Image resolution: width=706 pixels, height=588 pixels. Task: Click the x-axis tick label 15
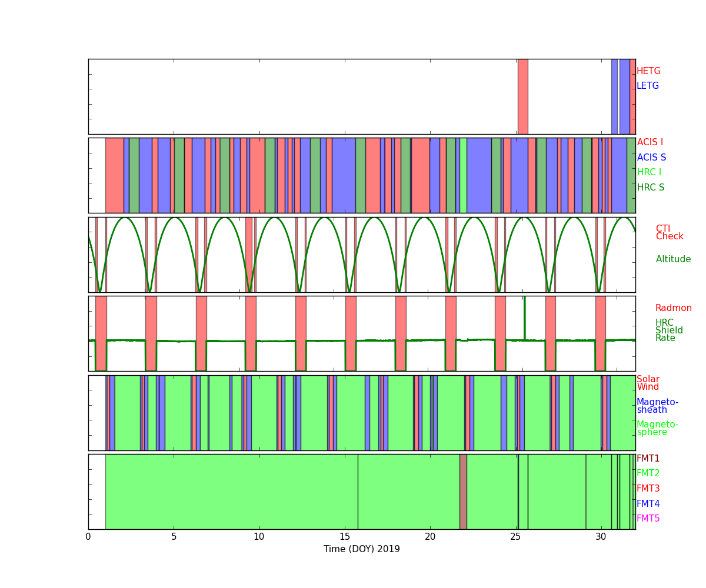coord(344,537)
